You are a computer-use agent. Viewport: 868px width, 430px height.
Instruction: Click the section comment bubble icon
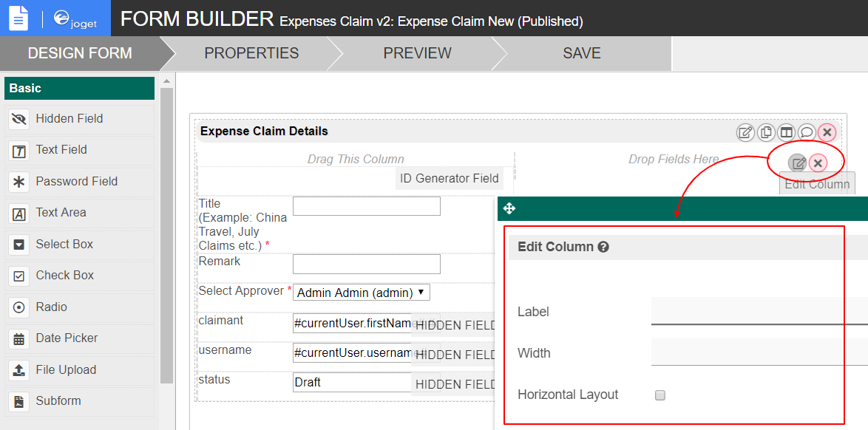click(807, 133)
